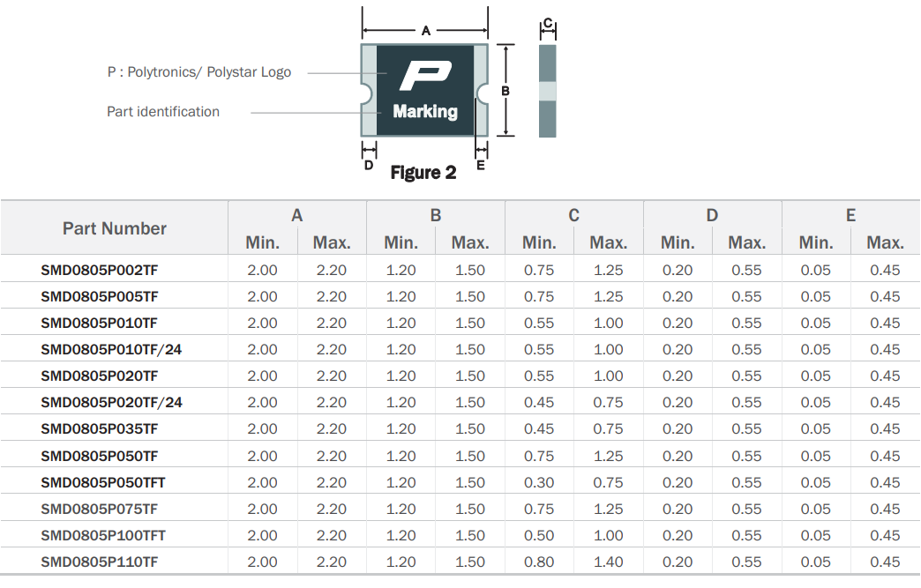921x588 pixels.
Task: Click the Marking text on the chip diagram
Action: (425, 112)
